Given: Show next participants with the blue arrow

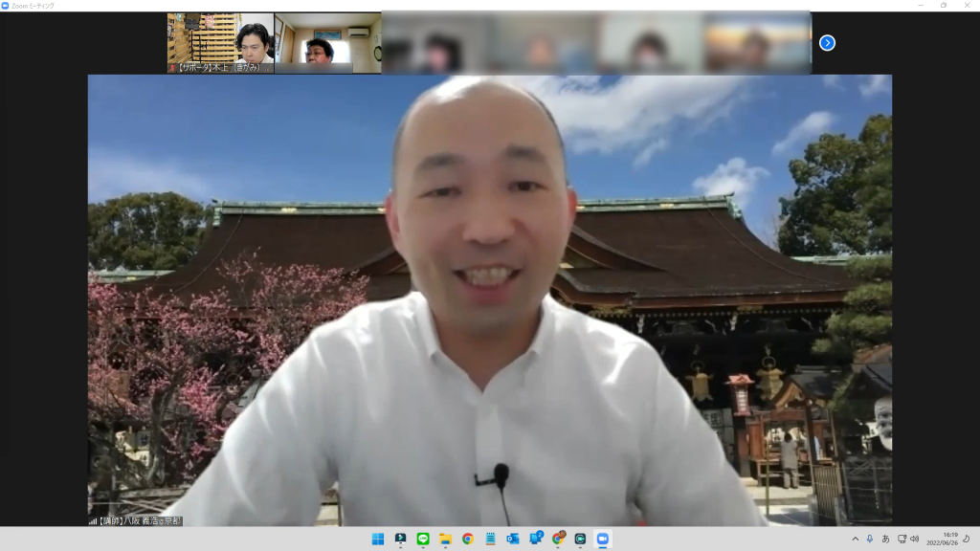Looking at the screenshot, I should pyautogui.click(x=827, y=43).
